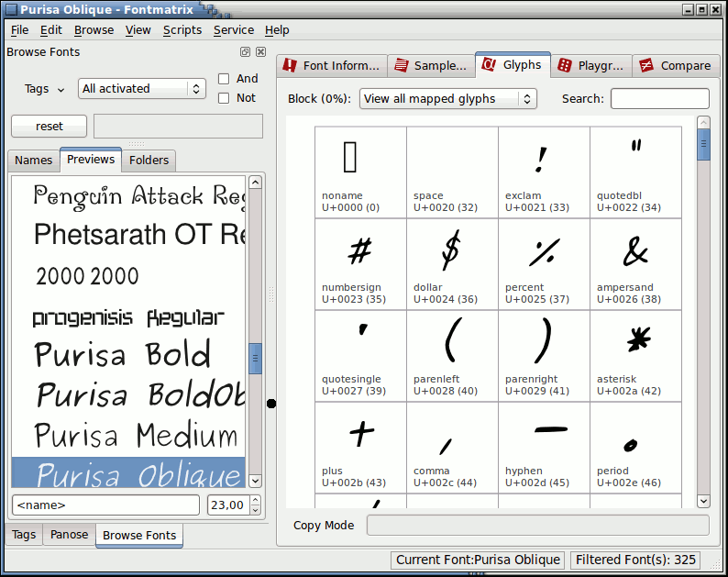
Task: Open the File menu
Action: click(x=19, y=30)
